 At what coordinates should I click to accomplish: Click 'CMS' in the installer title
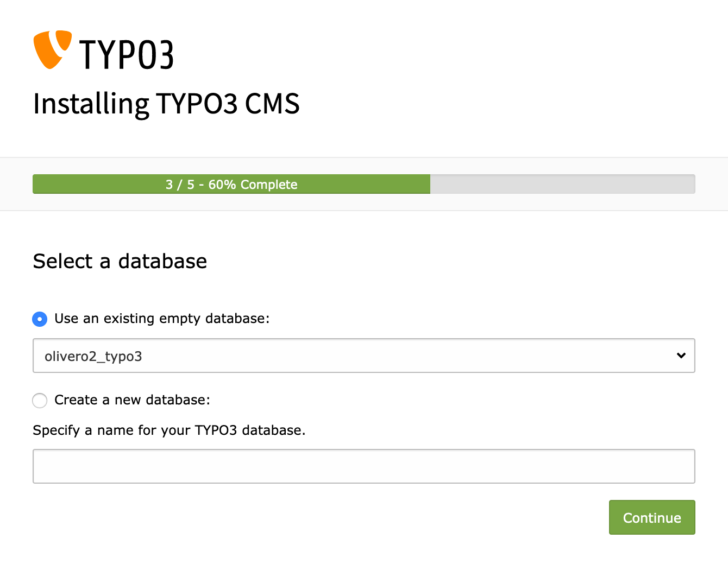coord(272,104)
